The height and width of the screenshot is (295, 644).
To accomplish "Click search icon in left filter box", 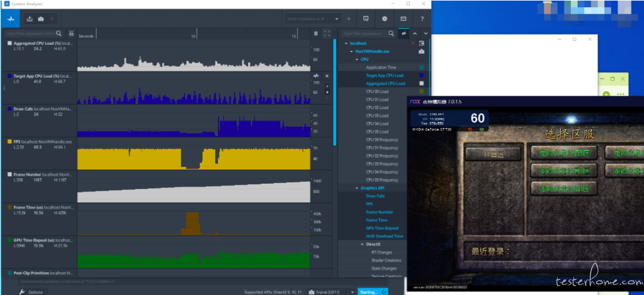I will pyautogui.click(x=59, y=34).
